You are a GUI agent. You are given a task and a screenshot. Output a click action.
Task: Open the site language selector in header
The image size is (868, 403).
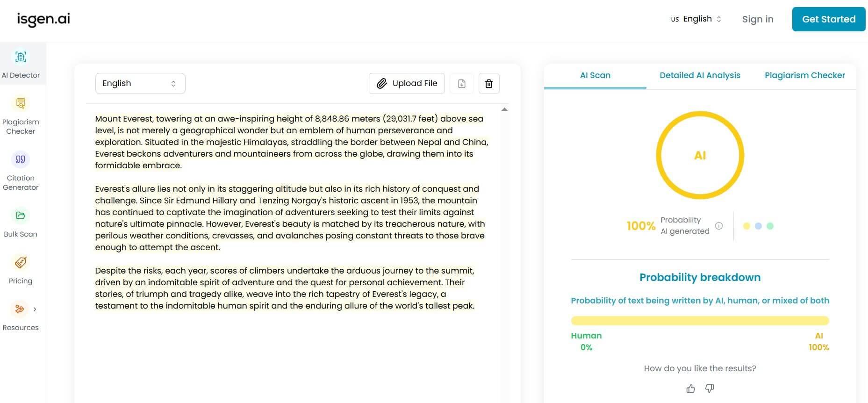click(696, 19)
